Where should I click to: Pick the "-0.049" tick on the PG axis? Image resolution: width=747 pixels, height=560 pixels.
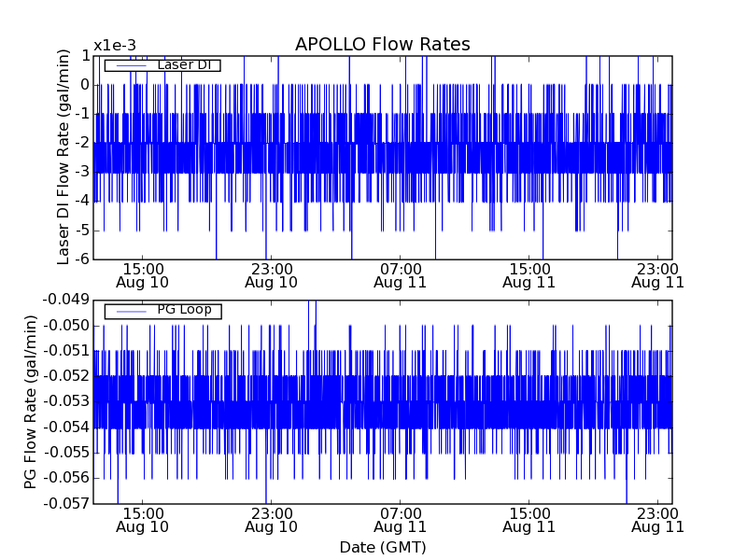[66, 300]
